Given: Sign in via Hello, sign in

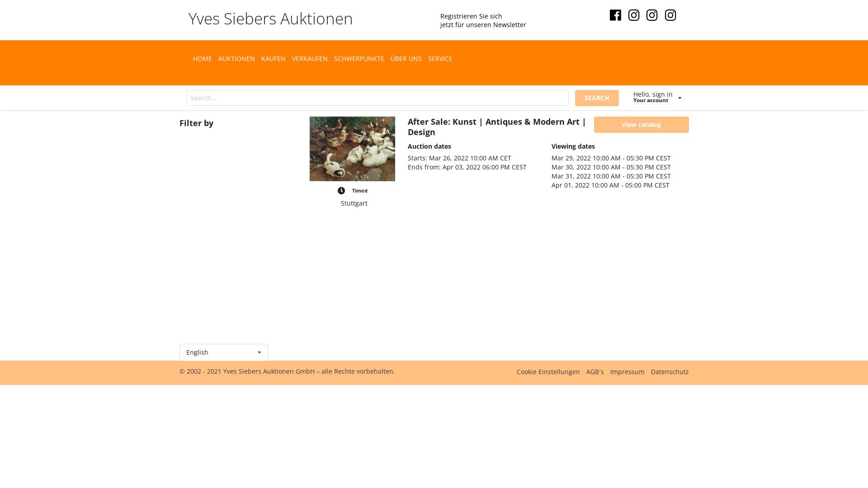Looking at the screenshot, I should pyautogui.click(x=653, y=94).
